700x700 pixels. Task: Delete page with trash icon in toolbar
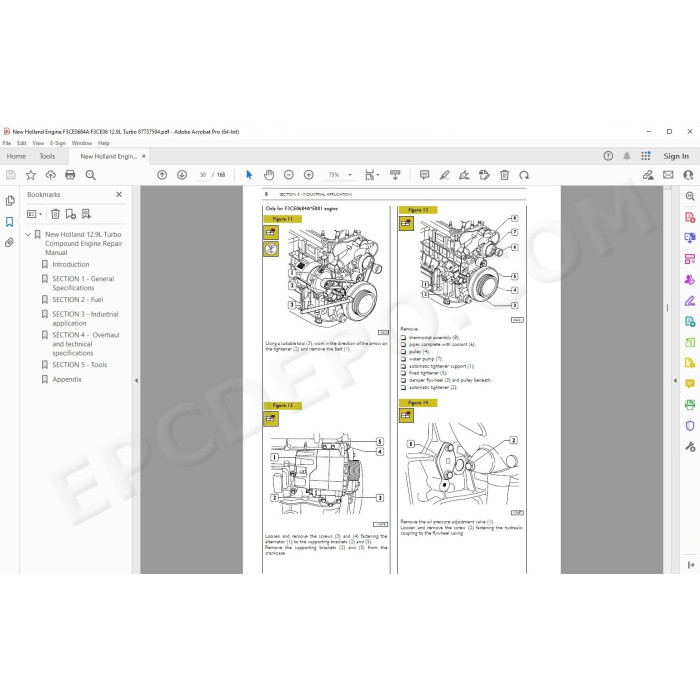coord(504,175)
